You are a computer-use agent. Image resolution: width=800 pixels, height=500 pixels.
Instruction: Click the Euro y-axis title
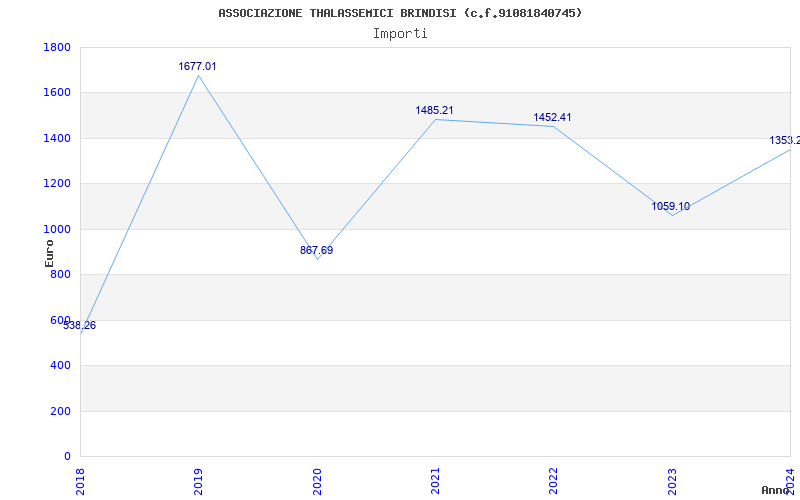49,253
